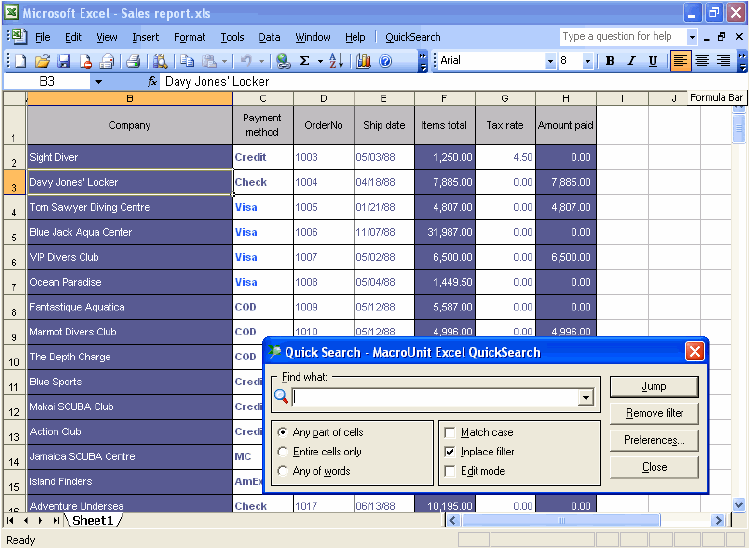This screenshot has width=750, height=550.
Task: Open the help question box dropdown
Action: click(692, 37)
